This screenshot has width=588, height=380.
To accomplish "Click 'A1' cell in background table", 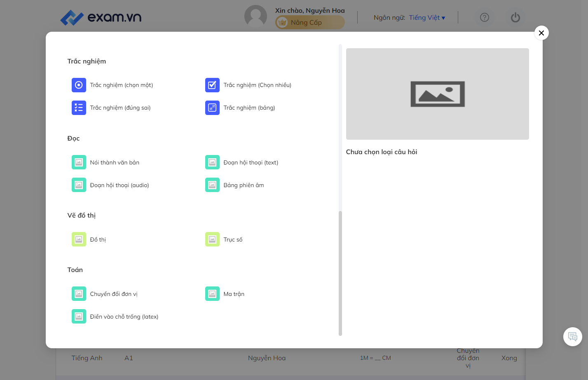I will coord(129,358).
